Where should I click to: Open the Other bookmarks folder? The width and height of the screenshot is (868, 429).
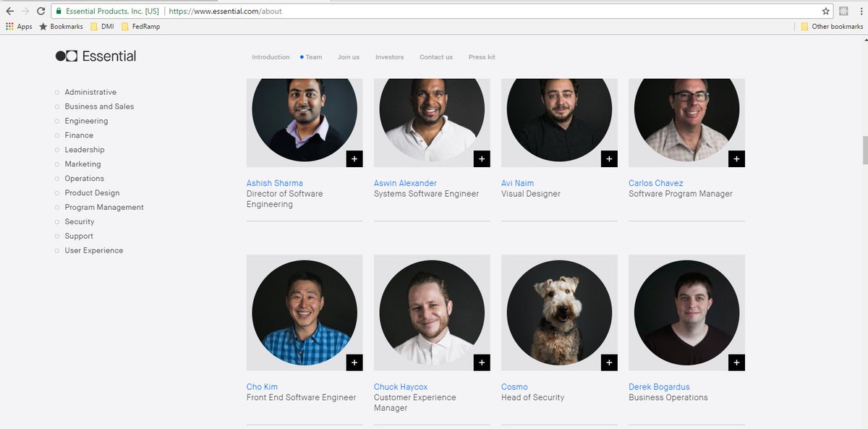832,27
